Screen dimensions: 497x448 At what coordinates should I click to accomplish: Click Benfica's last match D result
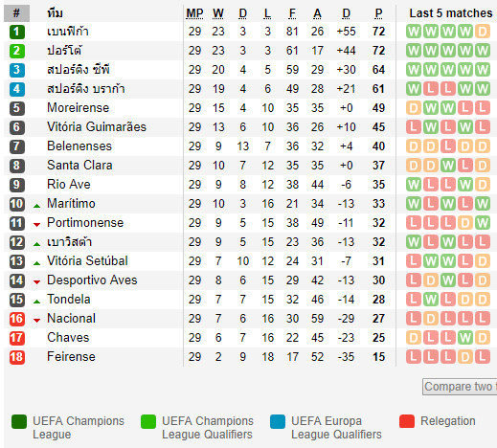tap(482, 32)
